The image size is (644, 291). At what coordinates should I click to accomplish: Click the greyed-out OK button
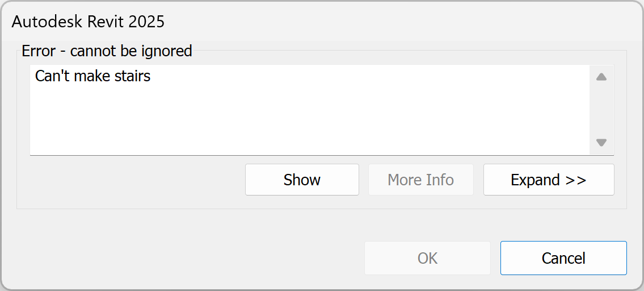428,258
